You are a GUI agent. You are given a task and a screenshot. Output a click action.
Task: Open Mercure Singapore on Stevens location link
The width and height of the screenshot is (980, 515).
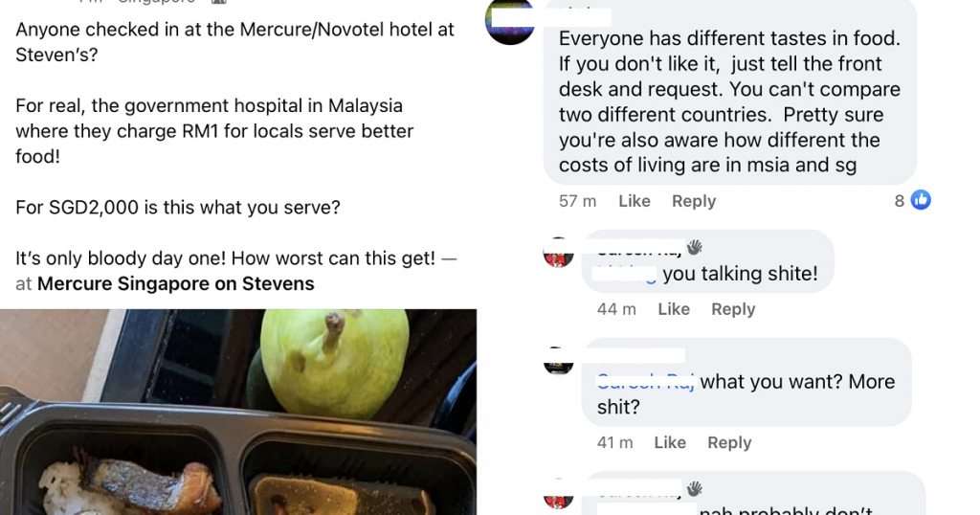pos(176,283)
